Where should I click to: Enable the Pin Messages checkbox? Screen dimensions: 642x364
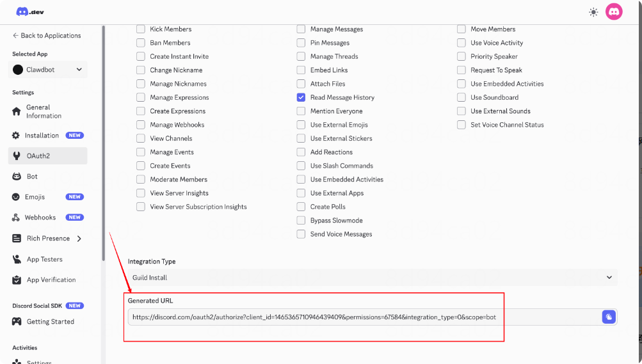301,42
